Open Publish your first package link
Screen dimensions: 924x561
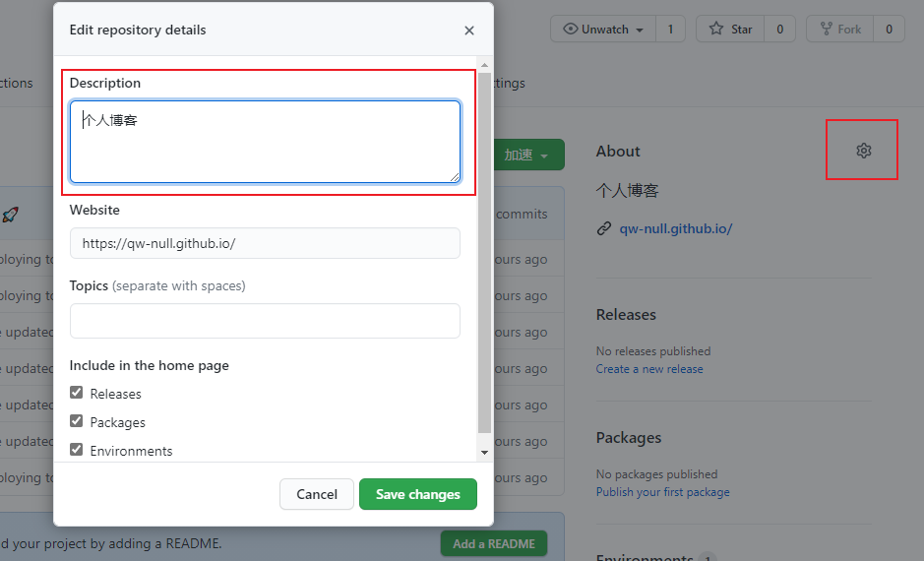coord(662,492)
